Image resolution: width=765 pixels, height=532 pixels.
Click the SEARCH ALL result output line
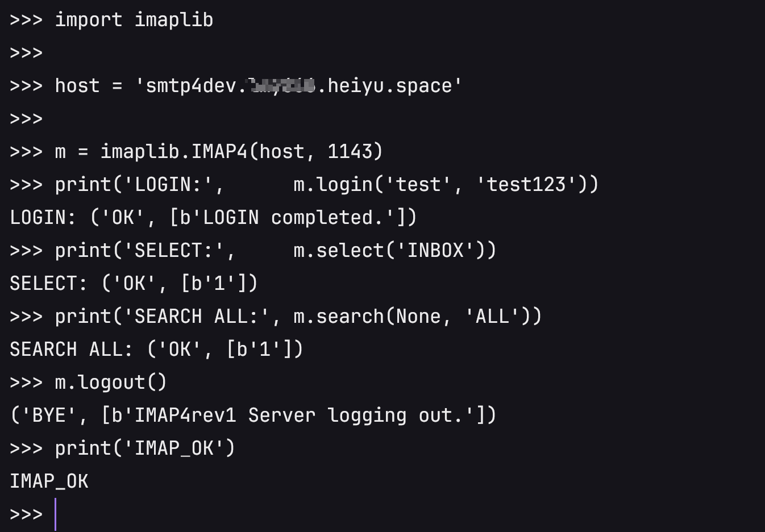(157, 350)
